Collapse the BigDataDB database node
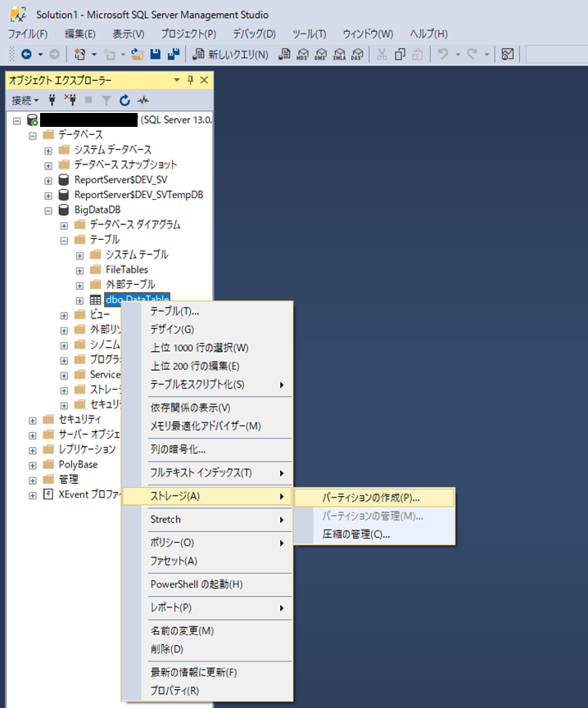 coord(48,210)
